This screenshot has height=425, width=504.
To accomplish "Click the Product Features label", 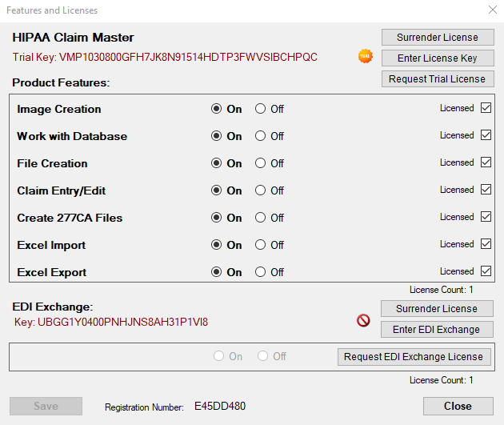I will 61,82.
